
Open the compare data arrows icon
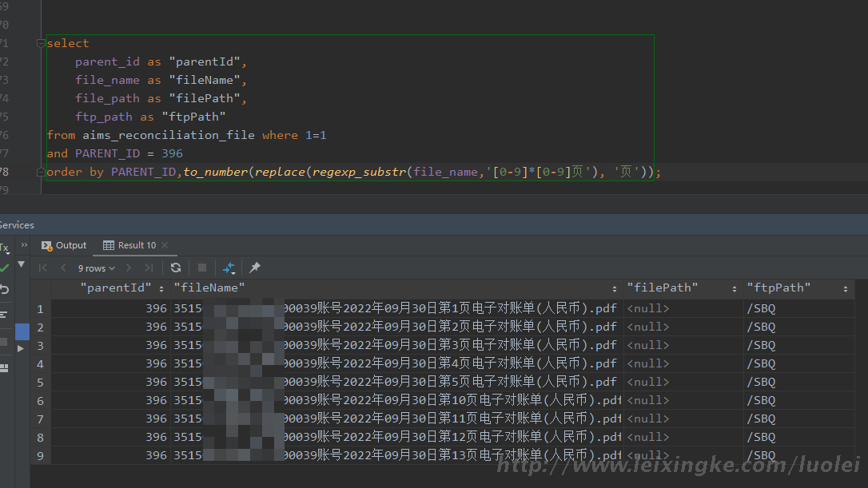click(x=229, y=268)
